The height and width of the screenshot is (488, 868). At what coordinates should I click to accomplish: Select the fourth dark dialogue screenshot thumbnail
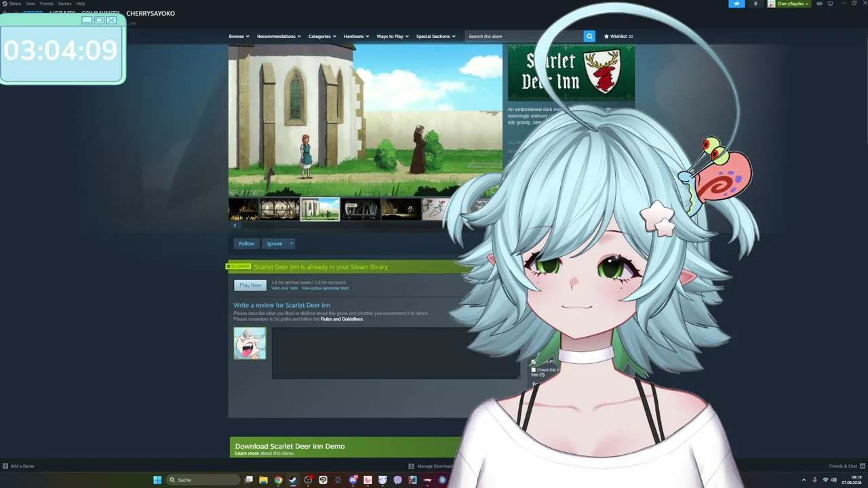click(x=360, y=209)
